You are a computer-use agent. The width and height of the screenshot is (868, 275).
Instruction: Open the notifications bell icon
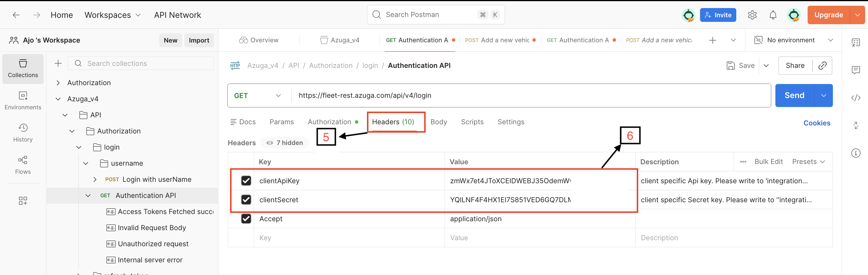click(x=773, y=15)
